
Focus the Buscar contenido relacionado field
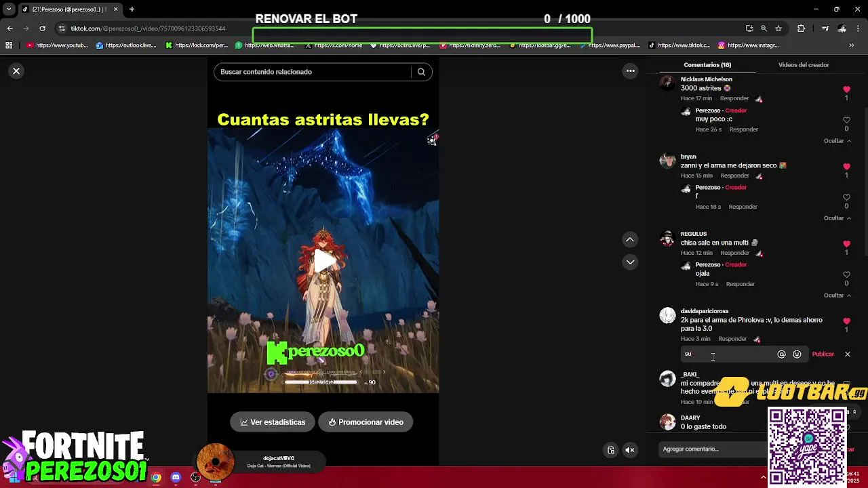[313, 72]
